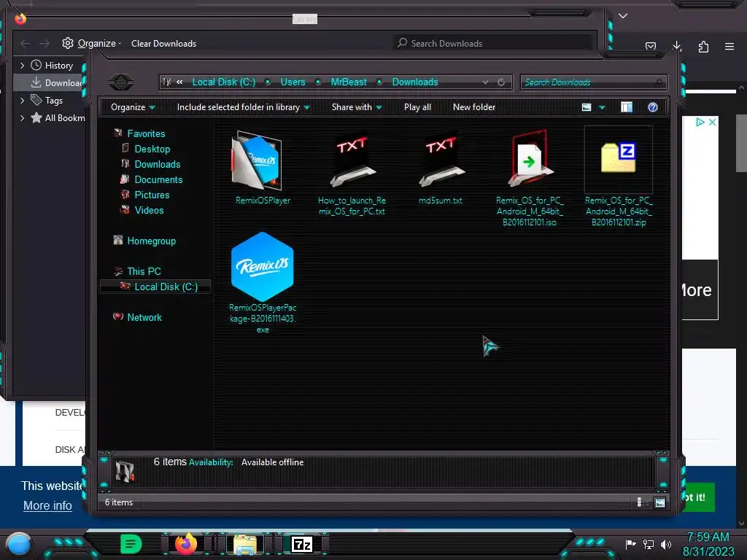The width and height of the screenshot is (747, 560).
Task: Open File Explorer taskbar icon
Action: coord(245,544)
